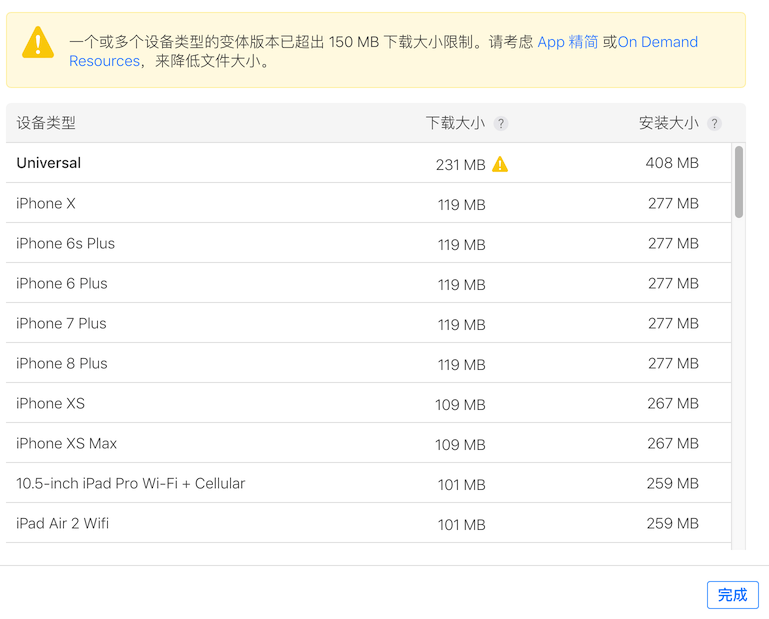This screenshot has width=769, height=619.
Task: Select the iPhone X row
Action: [368, 203]
